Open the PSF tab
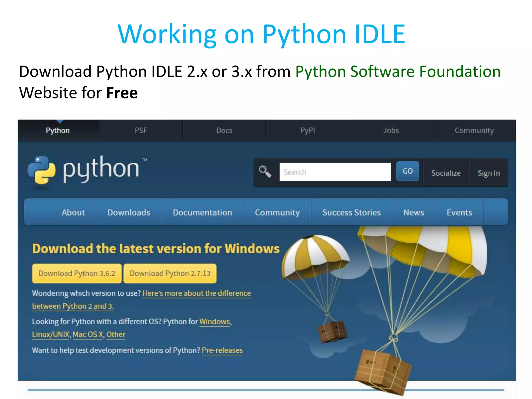The height and width of the screenshot is (399, 532). [x=141, y=130]
